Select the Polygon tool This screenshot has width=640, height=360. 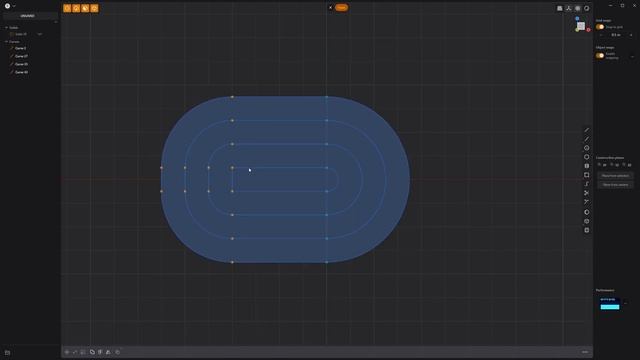click(587, 157)
